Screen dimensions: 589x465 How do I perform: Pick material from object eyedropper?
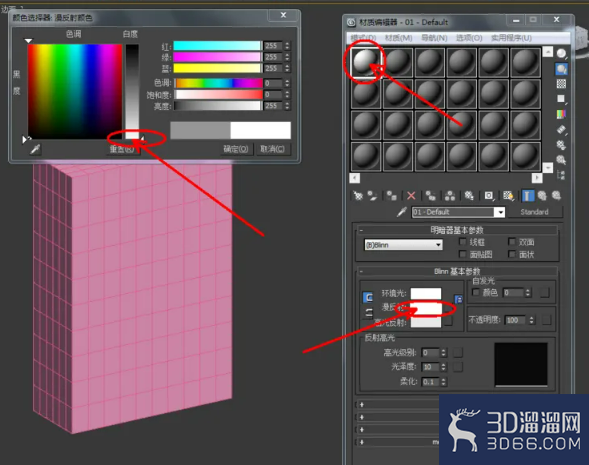(x=402, y=212)
